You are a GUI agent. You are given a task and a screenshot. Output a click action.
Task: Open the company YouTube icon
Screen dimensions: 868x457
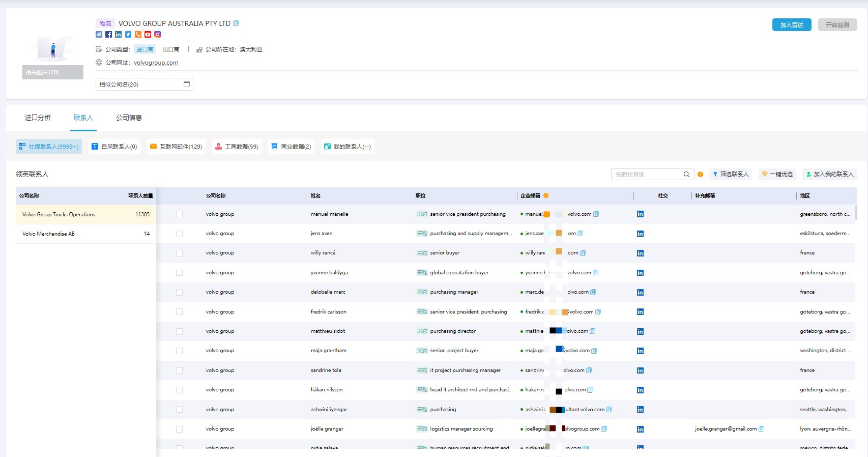pyautogui.click(x=148, y=35)
